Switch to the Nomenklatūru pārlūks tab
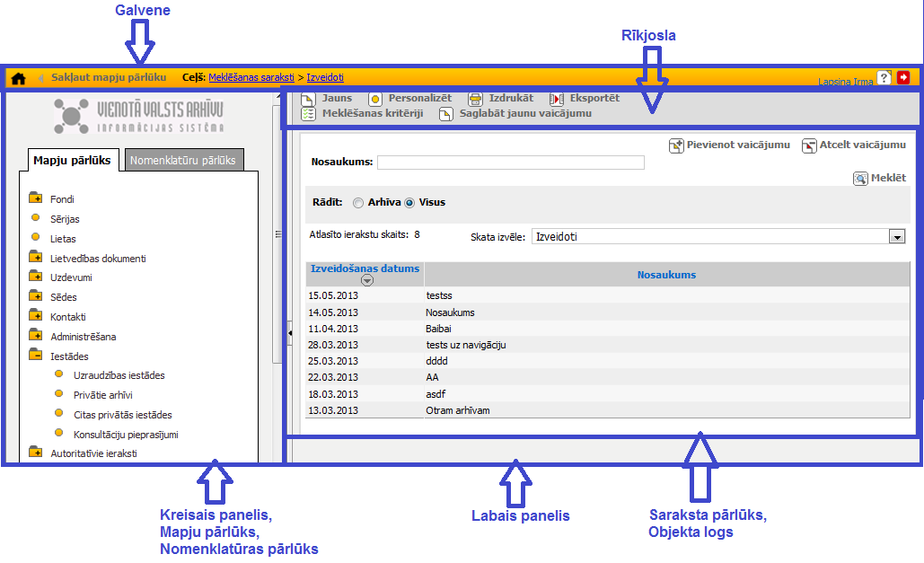 pyautogui.click(x=182, y=161)
